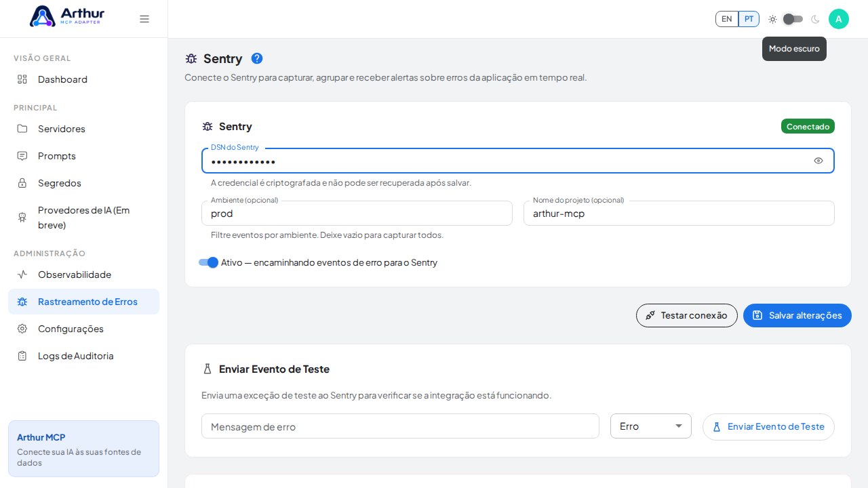This screenshot has width=868, height=488.
Task: Focus the DSN do Sentry field
Action: click(x=518, y=161)
